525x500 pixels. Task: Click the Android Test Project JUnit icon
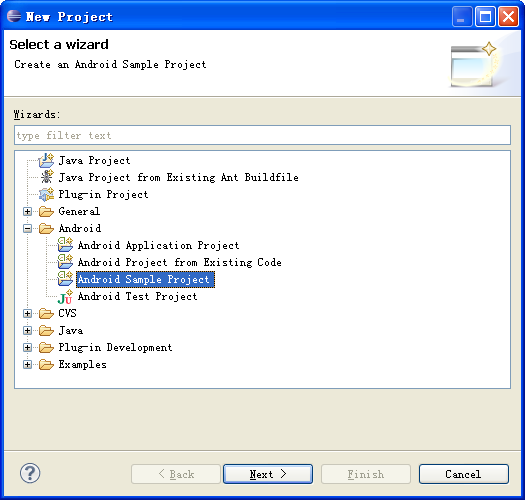[65, 296]
